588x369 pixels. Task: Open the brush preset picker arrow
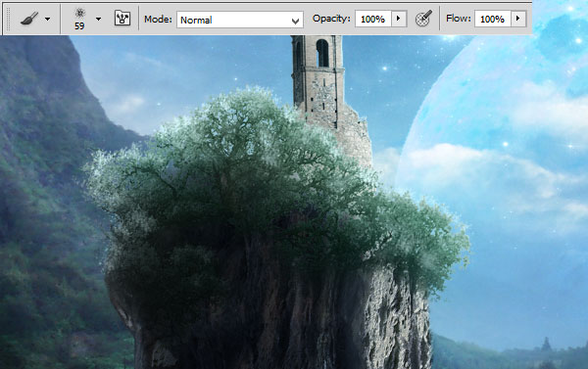click(98, 19)
